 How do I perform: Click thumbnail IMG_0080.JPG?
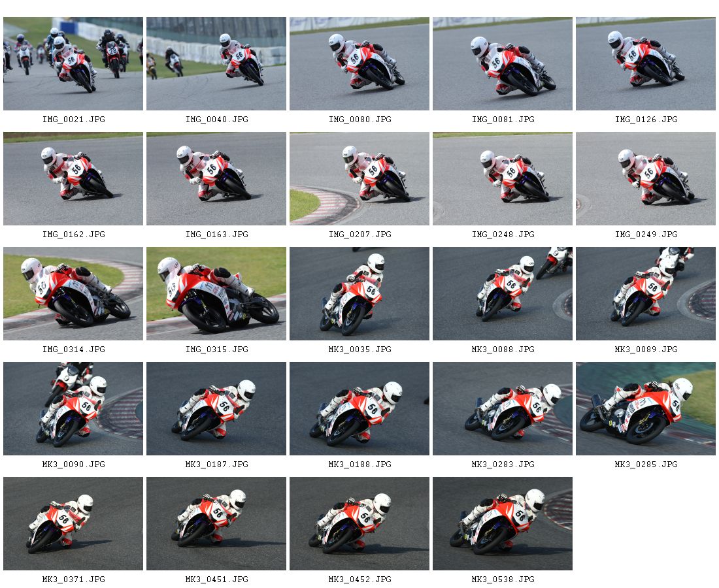pos(359,64)
